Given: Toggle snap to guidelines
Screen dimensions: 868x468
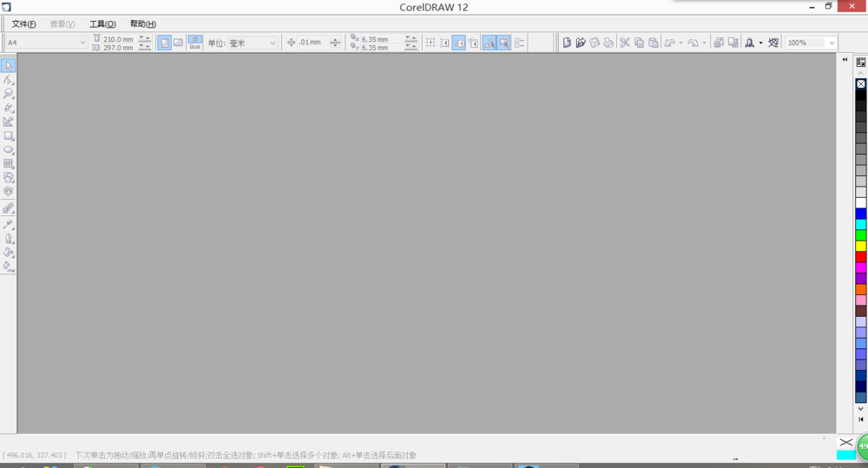Looking at the screenshot, I should (444, 43).
